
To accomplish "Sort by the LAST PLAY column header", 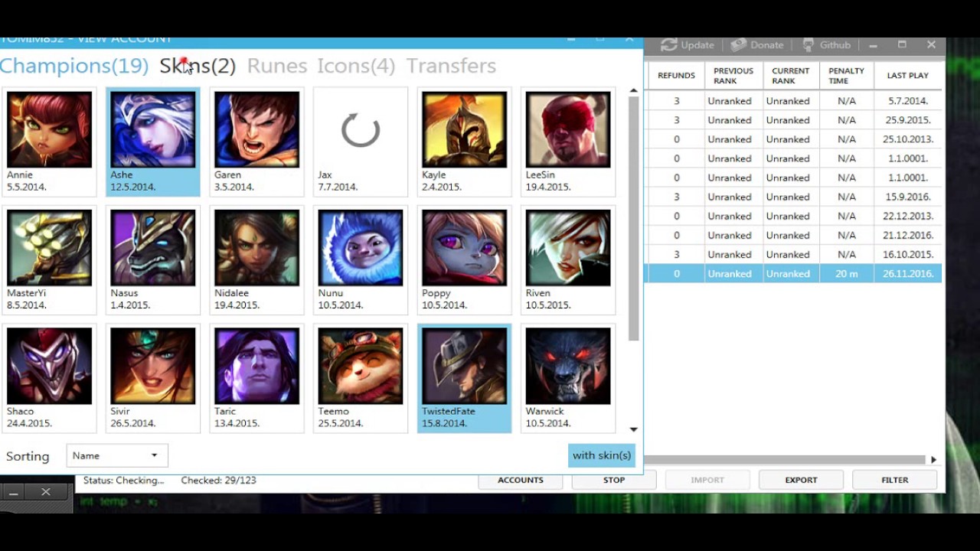I will (908, 75).
